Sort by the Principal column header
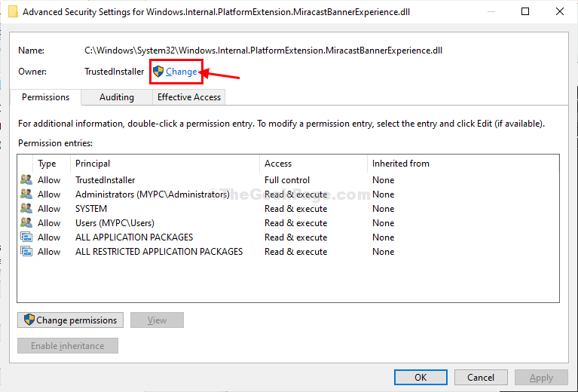The width and height of the screenshot is (578, 392). point(165,164)
